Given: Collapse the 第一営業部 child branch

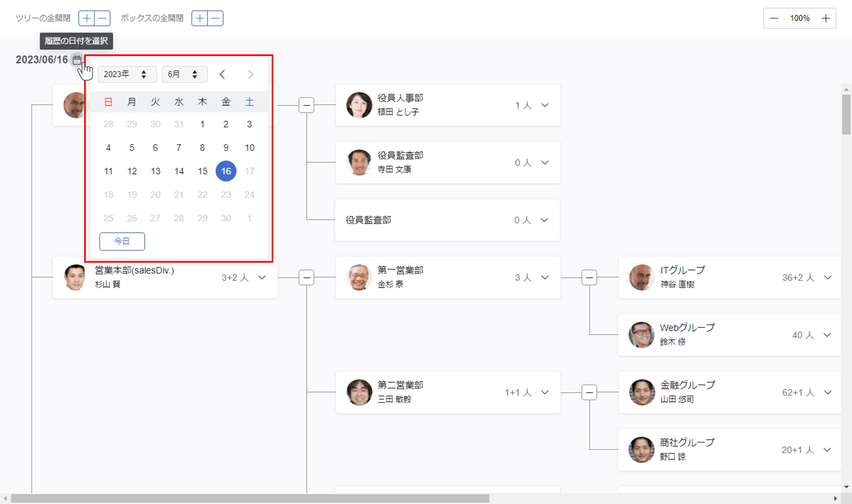Looking at the screenshot, I should (589, 278).
